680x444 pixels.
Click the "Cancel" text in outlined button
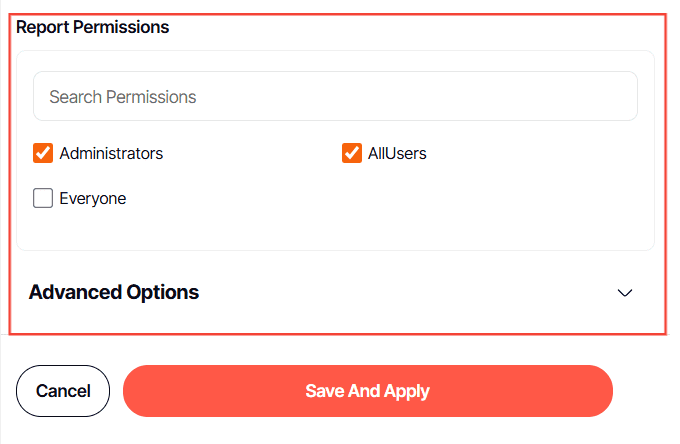pyautogui.click(x=63, y=391)
